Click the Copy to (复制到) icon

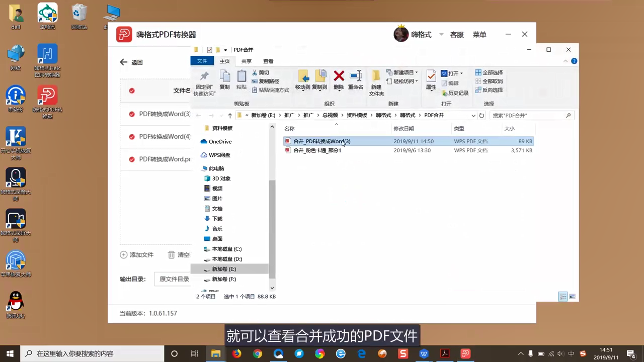(x=320, y=76)
